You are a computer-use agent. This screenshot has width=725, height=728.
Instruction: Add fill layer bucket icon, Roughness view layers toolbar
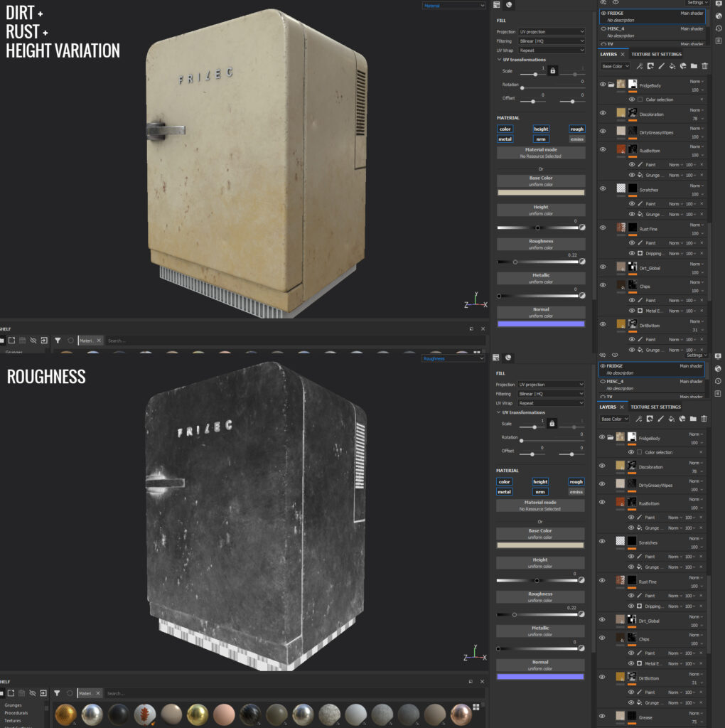[x=671, y=419]
